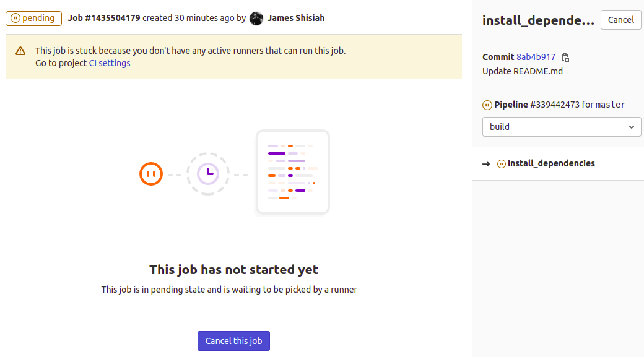This screenshot has height=357, width=644.
Task: Expand the stage selector with its chevron arrow
Action: (x=631, y=127)
